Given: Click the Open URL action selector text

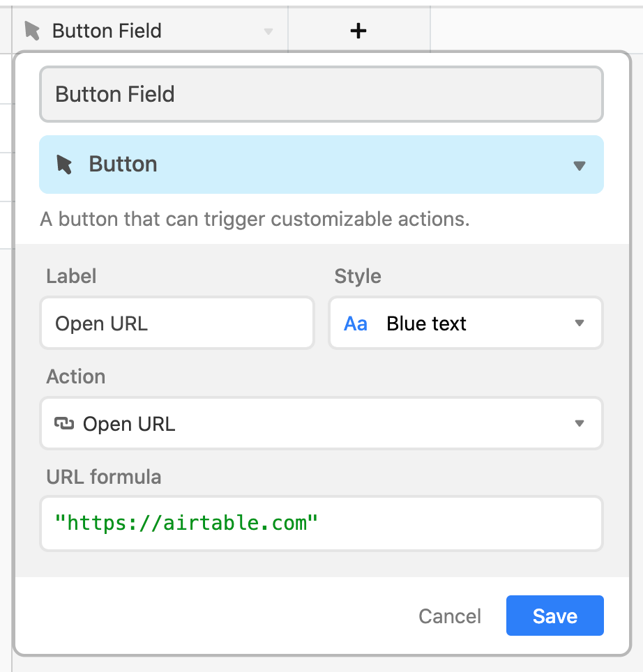Looking at the screenshot, I should pyautogui.click(x=129, y=424).
